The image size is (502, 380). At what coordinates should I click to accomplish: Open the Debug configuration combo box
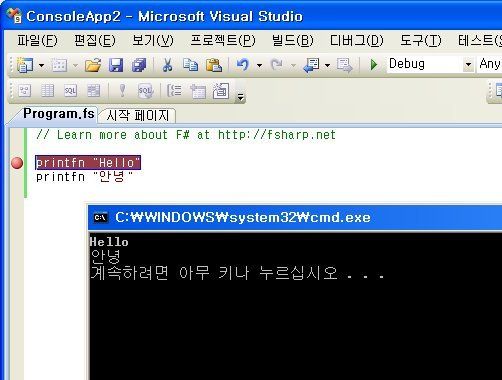click(430, 64)
